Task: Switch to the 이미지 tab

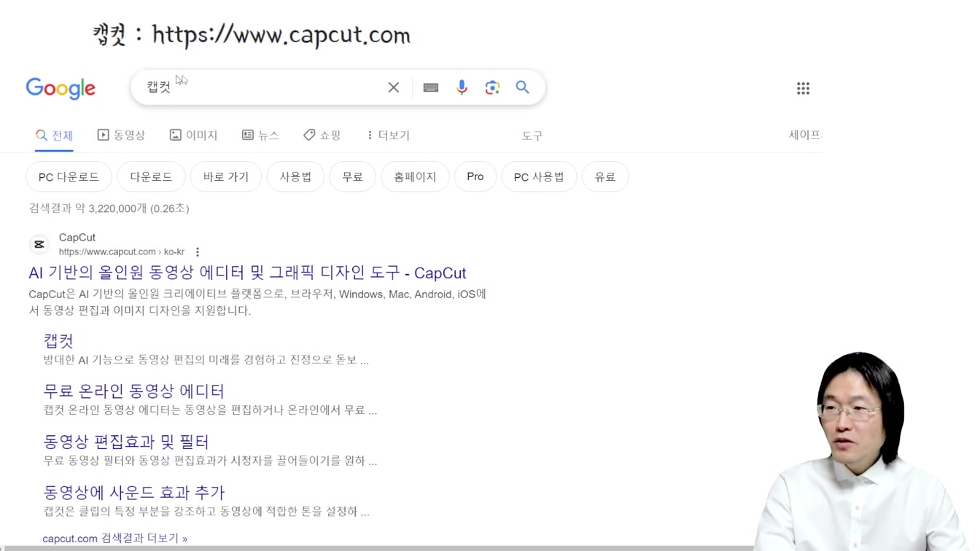Action: 193,136
